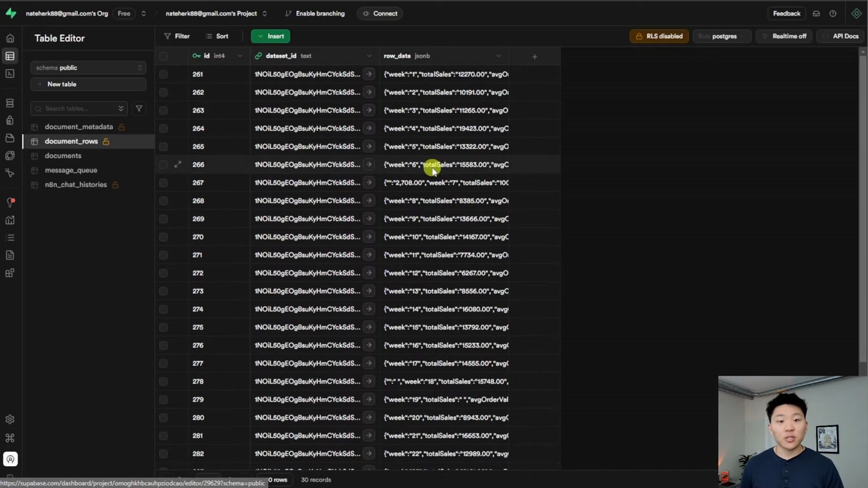Open the inbox notifications icon
This screenshot has width=868, height=488.
click(816, 14)
